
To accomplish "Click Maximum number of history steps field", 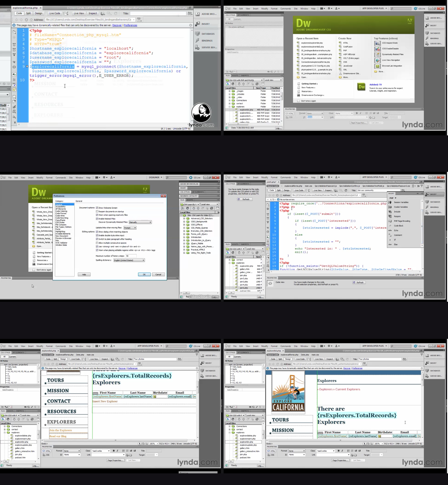I will point(131,256).
